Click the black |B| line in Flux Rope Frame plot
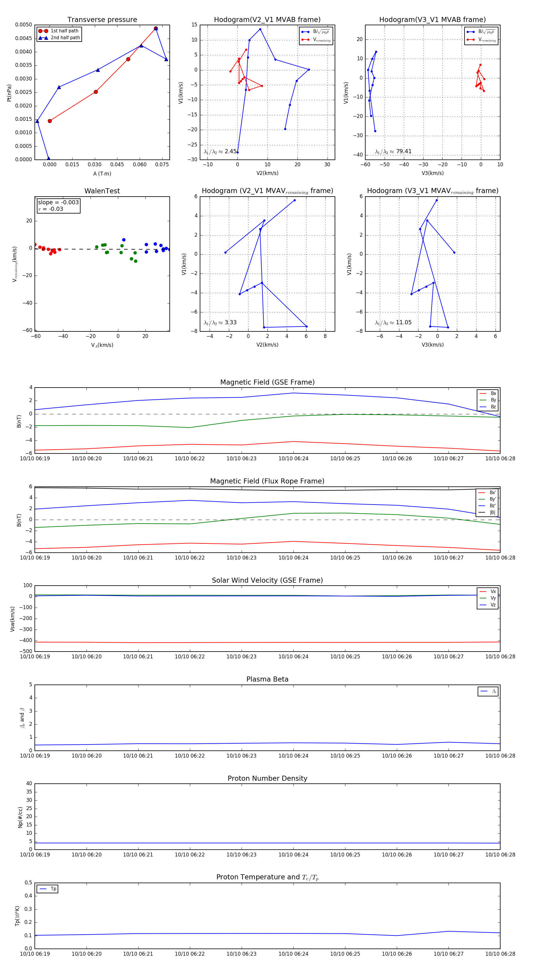 [x=267, y=490]
